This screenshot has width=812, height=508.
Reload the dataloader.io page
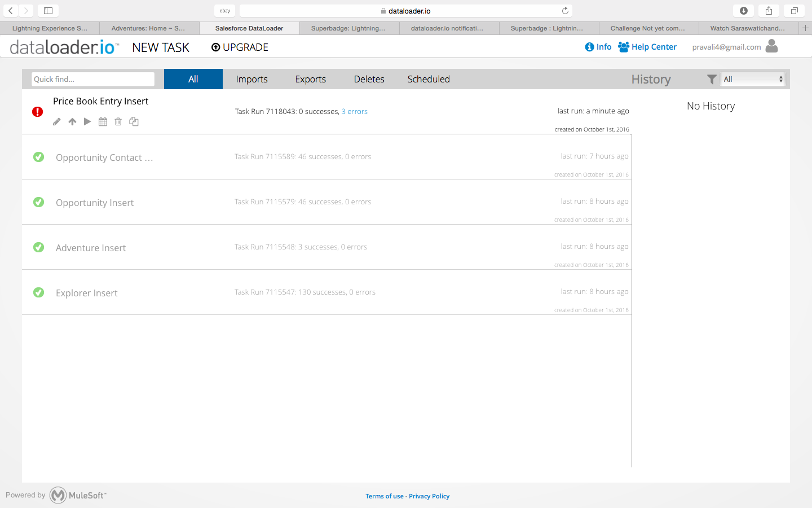[x=565, y=11]
